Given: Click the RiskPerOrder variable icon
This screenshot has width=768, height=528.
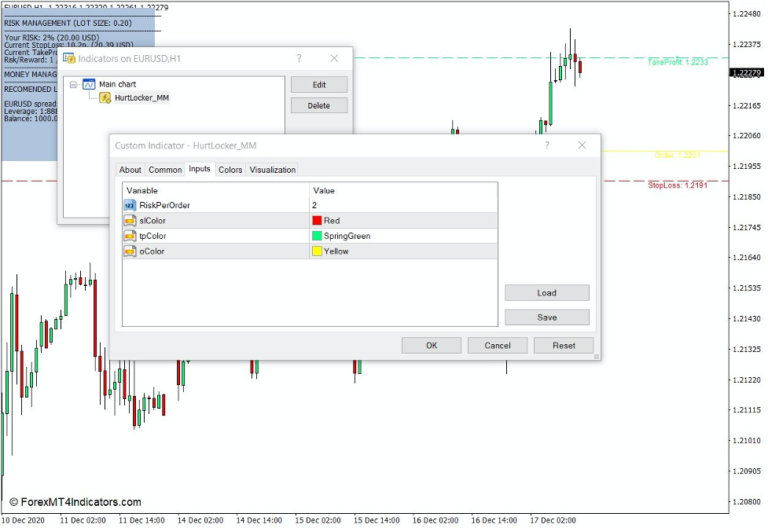Looking at the screenshot, I should (x=130, y=205).
